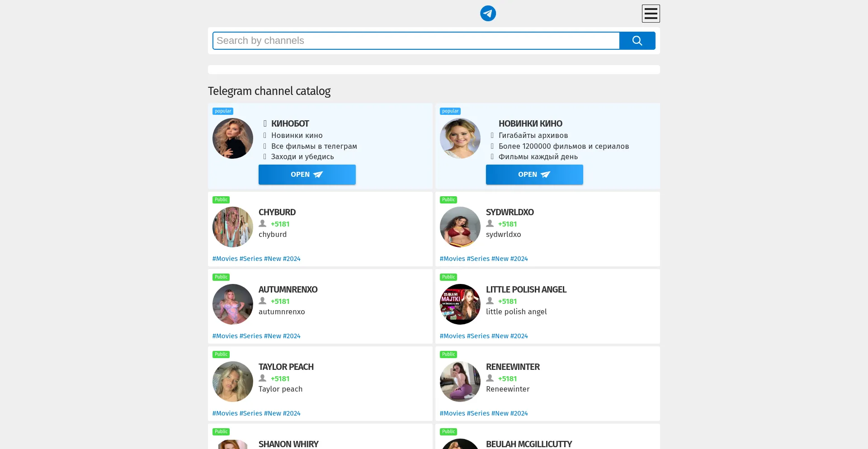Click the Public badge on AUTUMNRENXO
The width and height of the screenshot is (868, 449).
pyautogui.click(x=221, y=277)
